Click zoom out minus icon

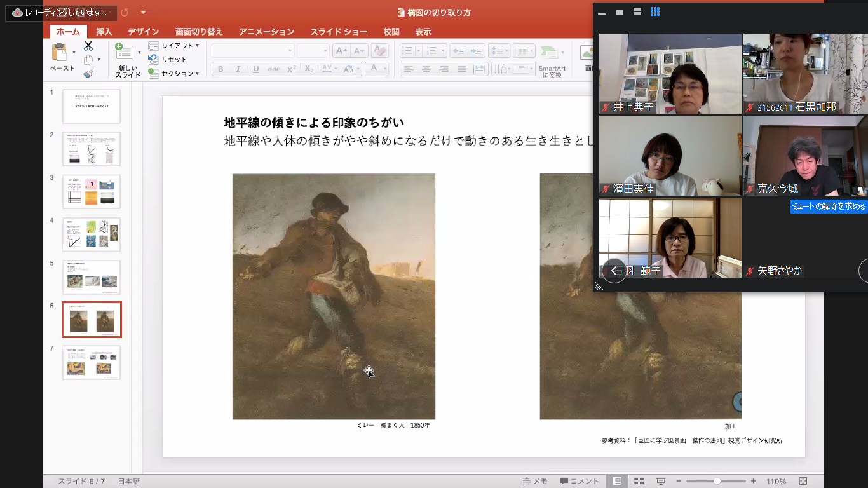679,481
